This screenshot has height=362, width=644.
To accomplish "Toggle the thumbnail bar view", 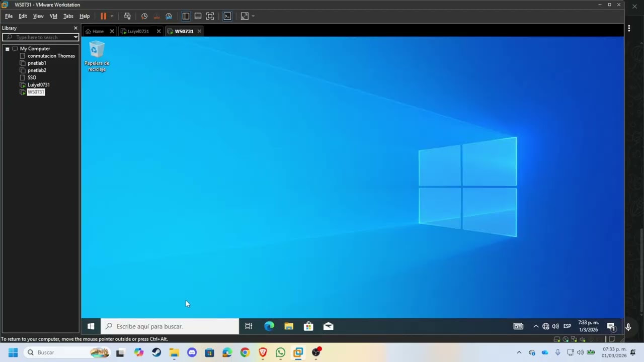I will 198,16.
